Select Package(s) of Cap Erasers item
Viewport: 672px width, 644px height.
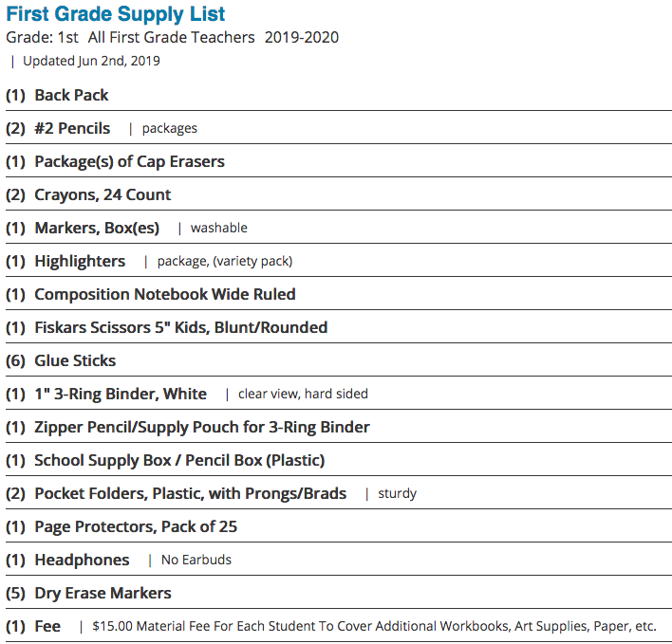(x=129, y=162)
